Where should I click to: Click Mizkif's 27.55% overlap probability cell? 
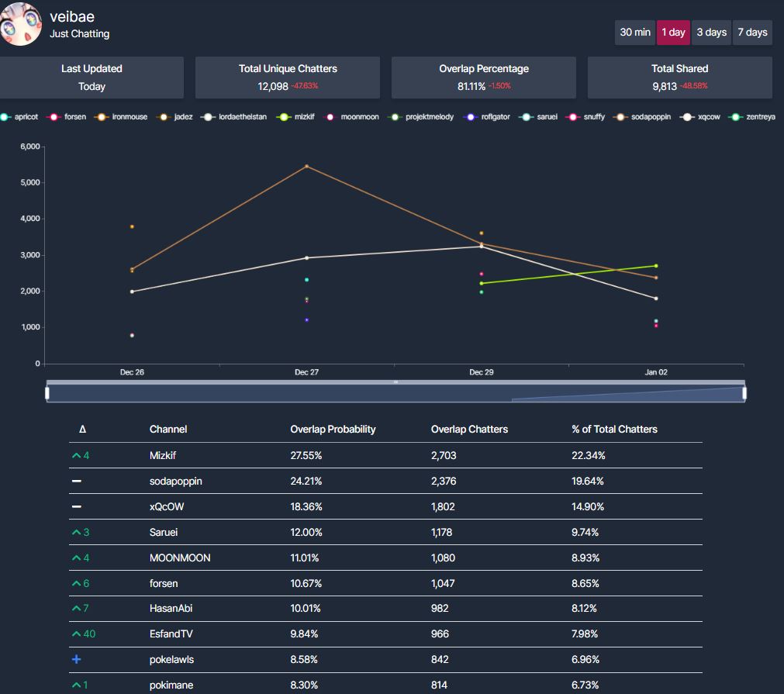[x=306, y=455]
